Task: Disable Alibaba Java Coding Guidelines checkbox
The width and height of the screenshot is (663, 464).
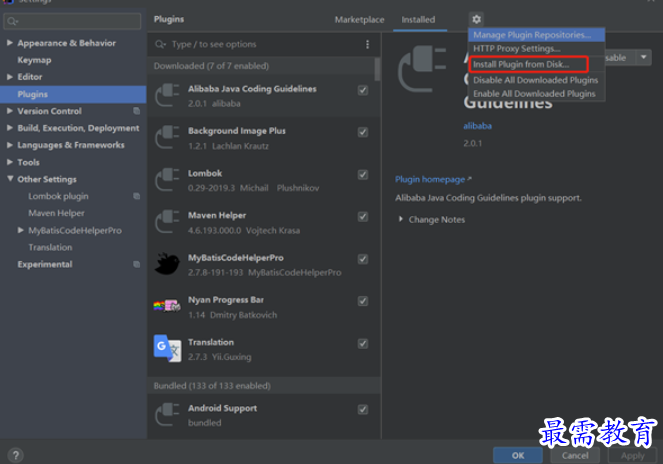Action: coord(363,90)
